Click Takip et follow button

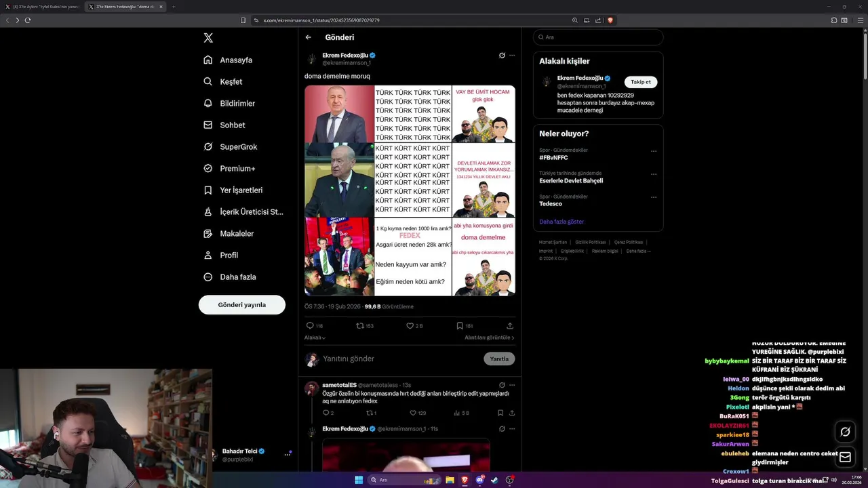pyautogui.click(x=641, y=82)
